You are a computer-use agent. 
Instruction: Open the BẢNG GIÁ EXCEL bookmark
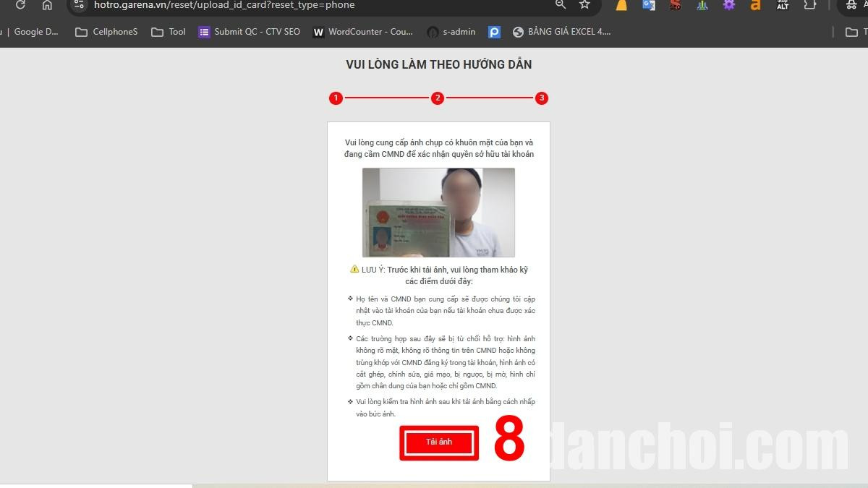point(561,32)
